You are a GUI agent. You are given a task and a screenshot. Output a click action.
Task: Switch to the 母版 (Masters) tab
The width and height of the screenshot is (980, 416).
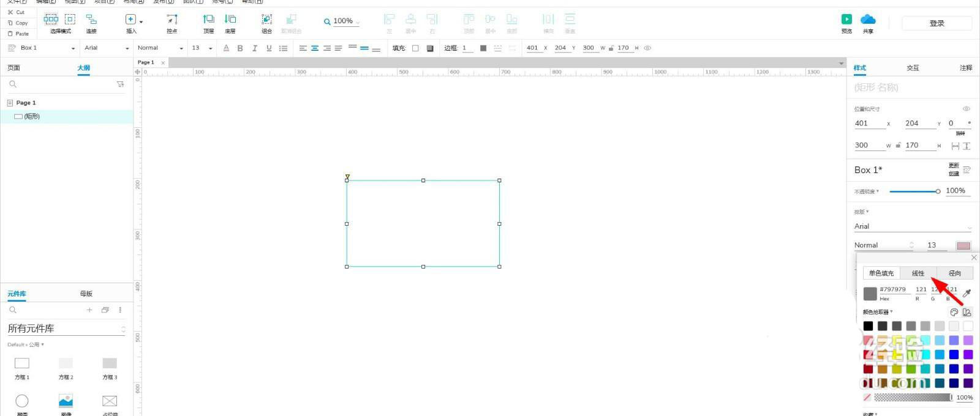tap(86, 294)
